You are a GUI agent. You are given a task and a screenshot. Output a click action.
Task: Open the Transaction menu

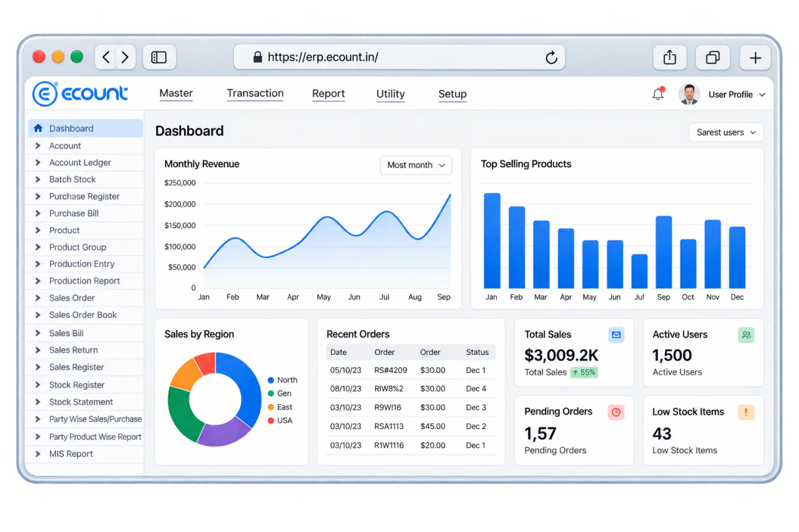click(x=255, y=94)
